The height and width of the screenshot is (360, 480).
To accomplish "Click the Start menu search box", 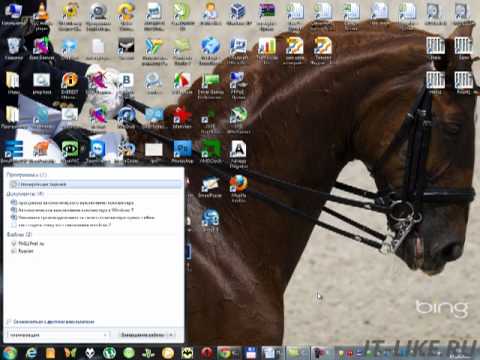I will coord(57,335).
